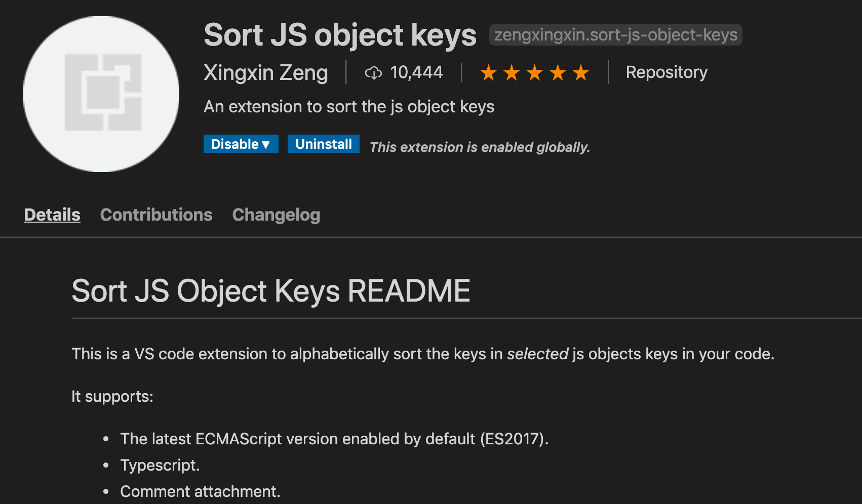Open the extension Repository link
The width and height of the screenshot is (862, 504).
pos(666,72)
